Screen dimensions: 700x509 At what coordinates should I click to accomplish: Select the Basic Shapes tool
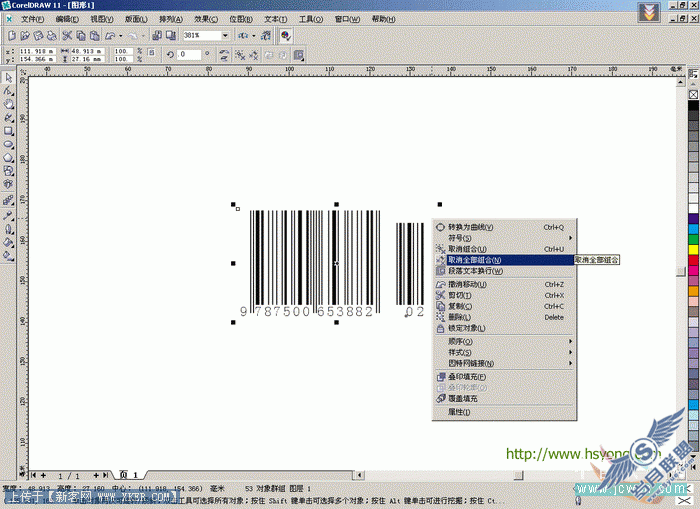click(8, 171)
